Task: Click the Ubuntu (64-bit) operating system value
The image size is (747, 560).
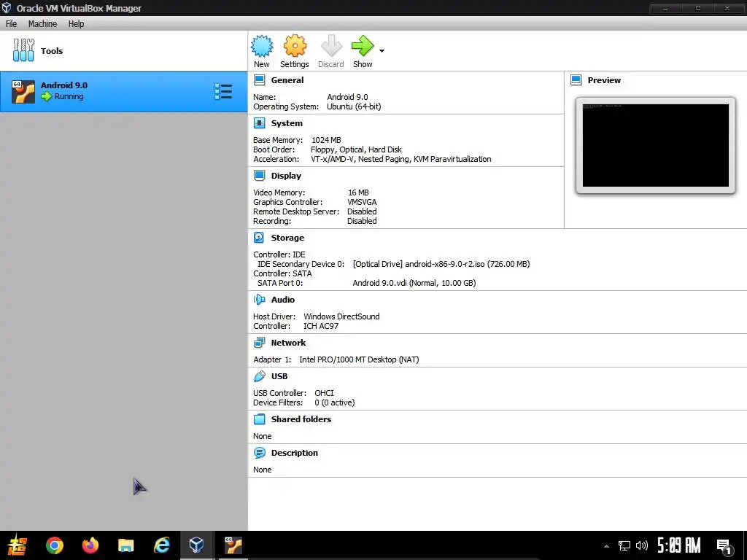Action: click(x=354, y=106)
